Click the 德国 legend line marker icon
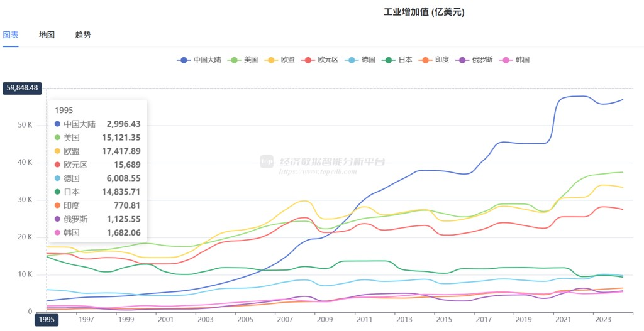The image size is (644, 331). tap(352, 60)
